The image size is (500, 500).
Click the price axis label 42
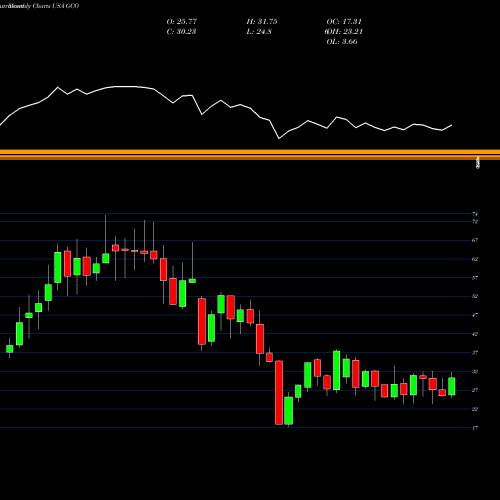pyautogui.click(x=475, y=334)
